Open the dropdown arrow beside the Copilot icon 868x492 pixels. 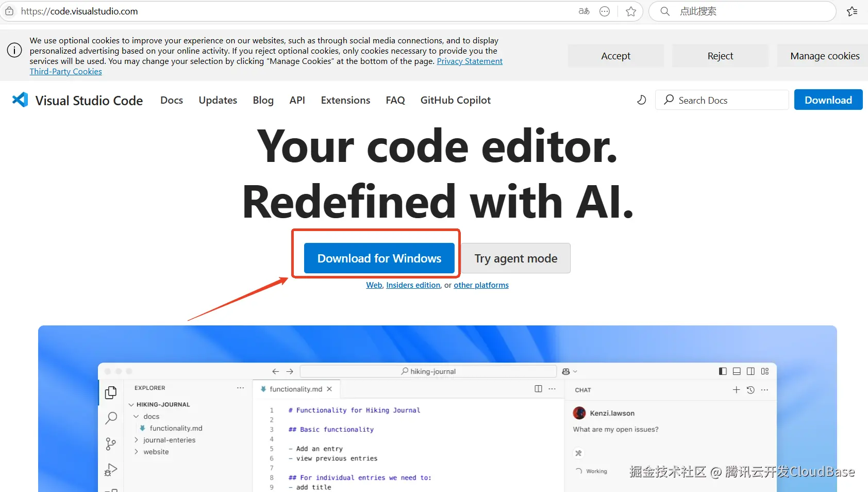[575, 371]
